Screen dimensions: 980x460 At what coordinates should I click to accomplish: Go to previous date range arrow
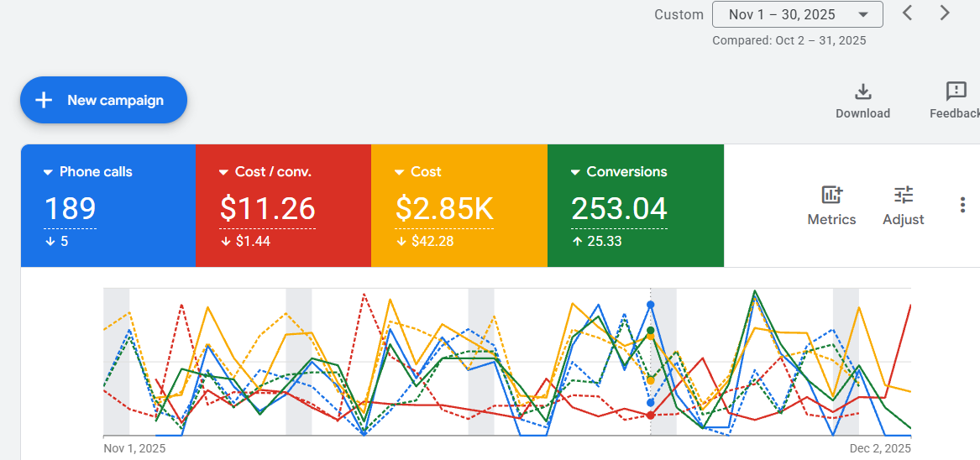point(907,13)
